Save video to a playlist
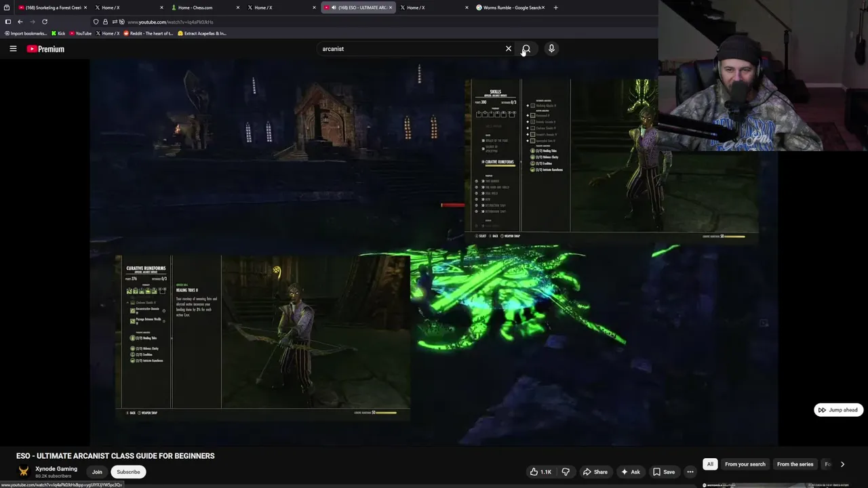The width and height of the screenshot is (868, 488). coord(664,472)
